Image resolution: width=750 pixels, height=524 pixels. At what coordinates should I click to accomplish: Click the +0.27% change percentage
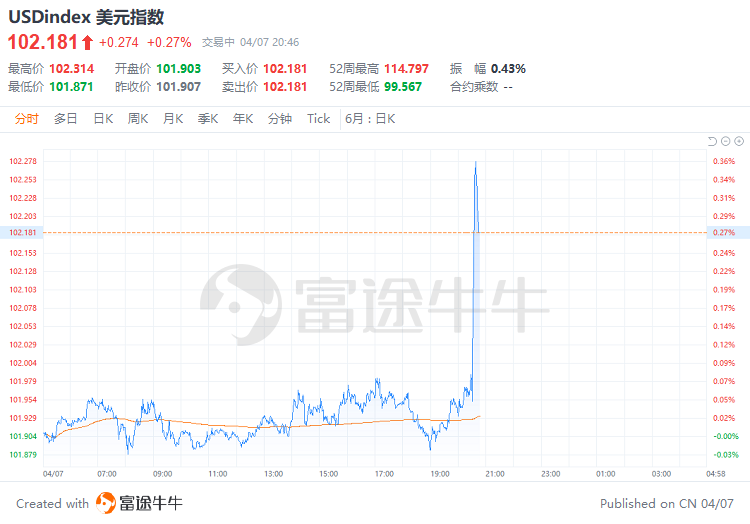pos(169,43)
